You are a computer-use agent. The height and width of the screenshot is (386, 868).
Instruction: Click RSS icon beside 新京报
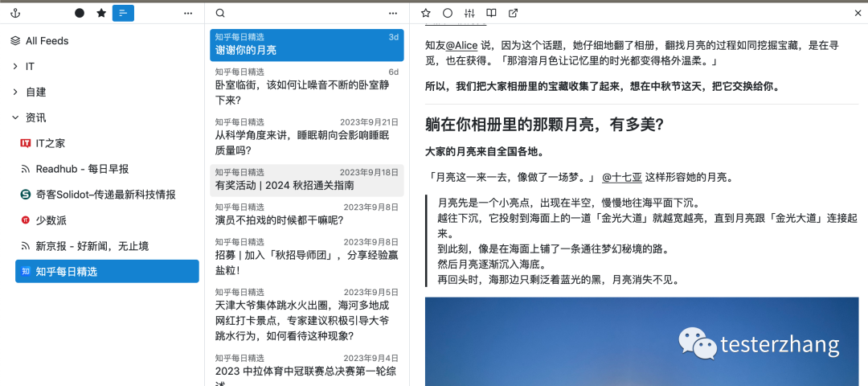[26, 246]
